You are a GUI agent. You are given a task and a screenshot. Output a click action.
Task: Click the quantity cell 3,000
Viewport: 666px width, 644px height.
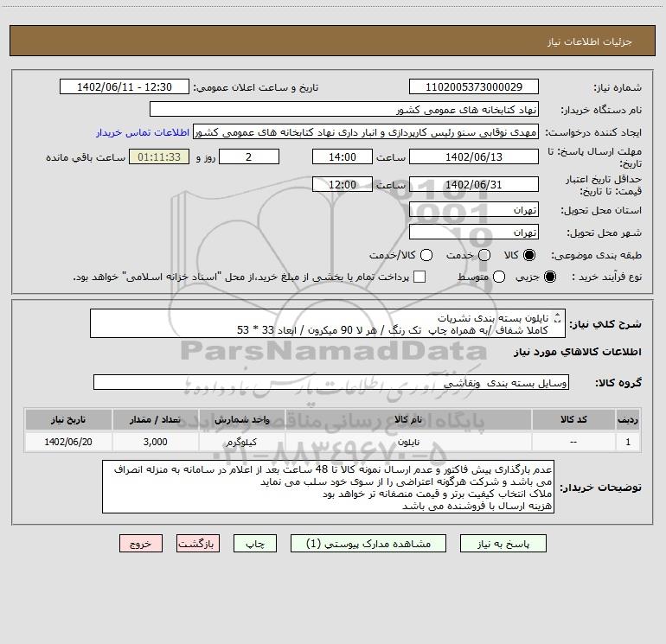(x=155, y=442)
